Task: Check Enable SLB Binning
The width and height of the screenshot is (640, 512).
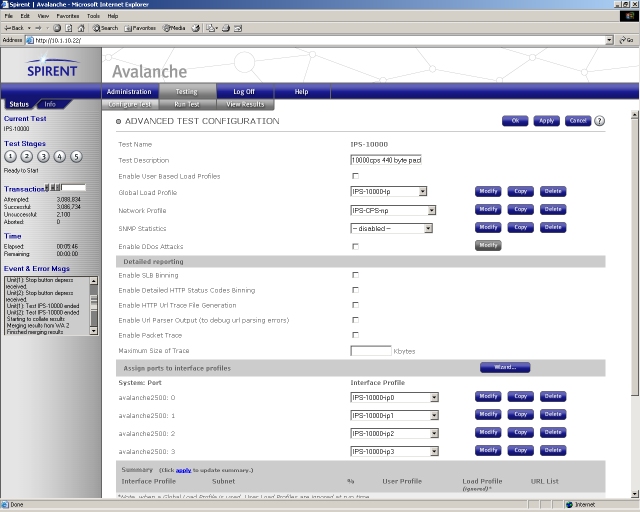Action: [356, 275]
